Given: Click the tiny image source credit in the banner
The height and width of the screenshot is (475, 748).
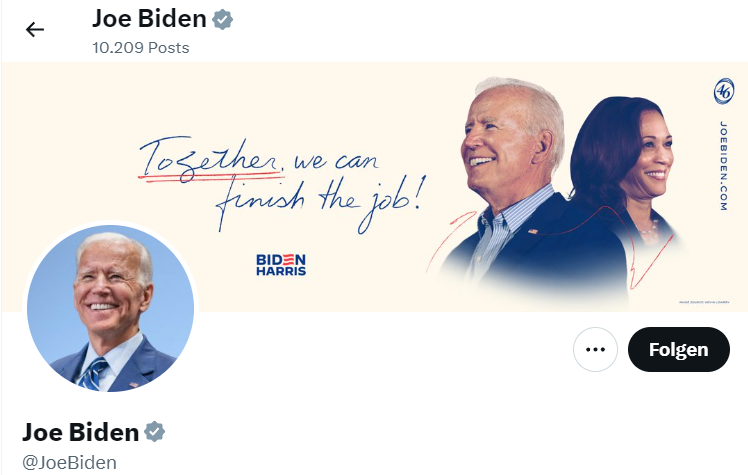Looking at the screenshot, I should [704, 302].
